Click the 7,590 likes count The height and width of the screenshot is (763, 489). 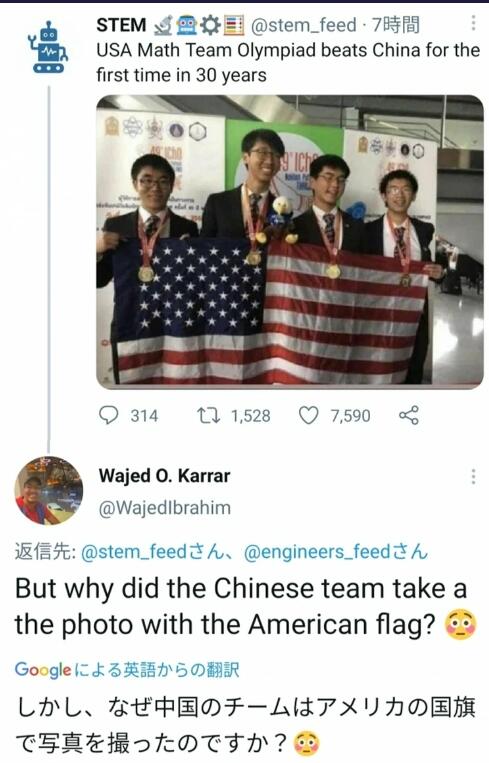[x=350, y=416]
